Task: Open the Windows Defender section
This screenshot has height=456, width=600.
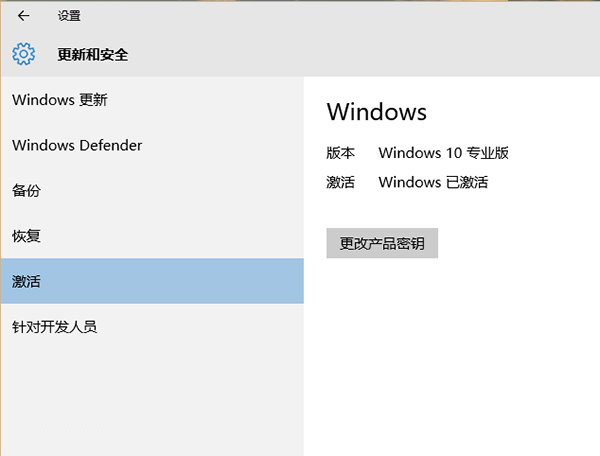Action: (152, 145)
